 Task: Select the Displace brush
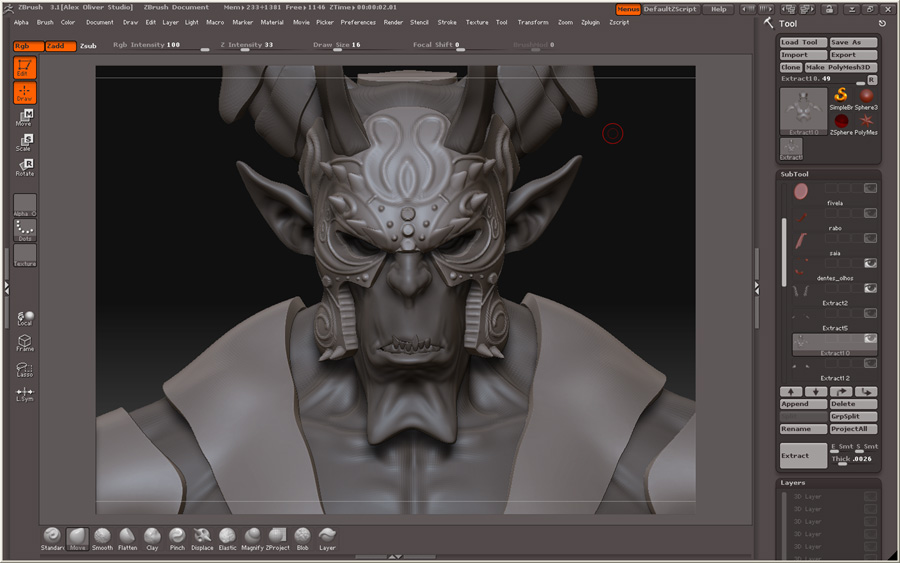pyautogui.click(x=202, y=539)
